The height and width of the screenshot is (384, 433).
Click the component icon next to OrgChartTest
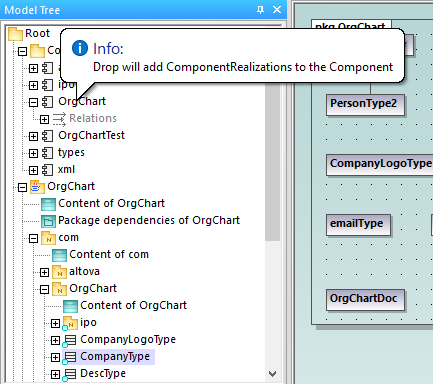pos(47,136)
